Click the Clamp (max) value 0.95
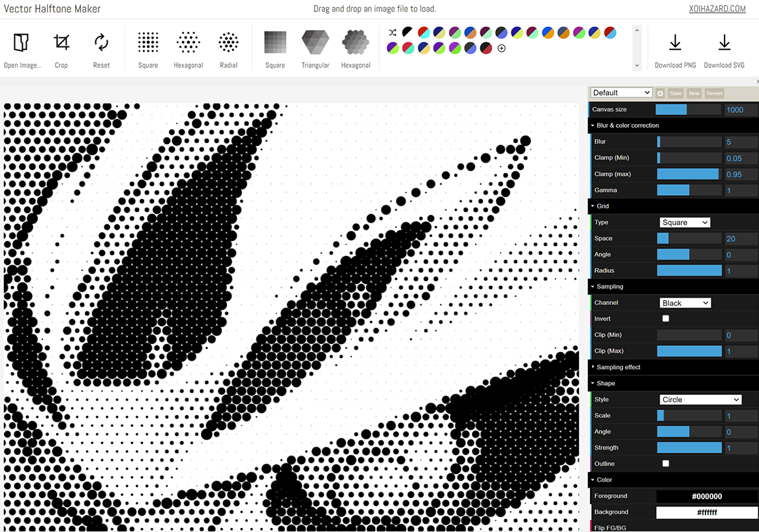 [741, 174]
